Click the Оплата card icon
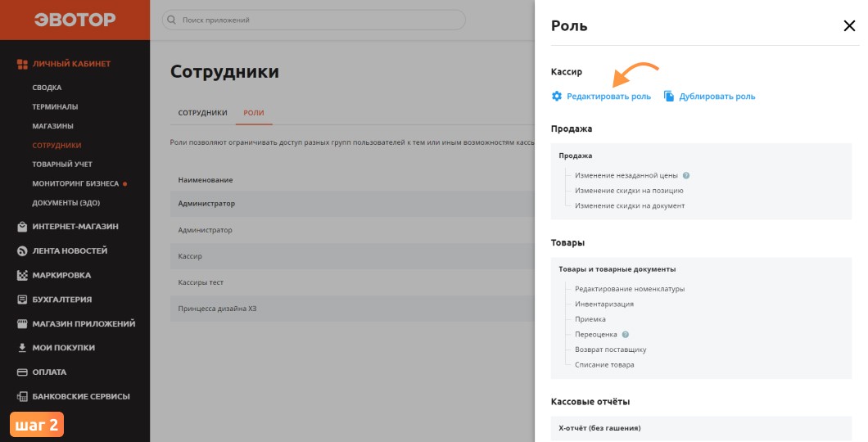 point(22,372)
